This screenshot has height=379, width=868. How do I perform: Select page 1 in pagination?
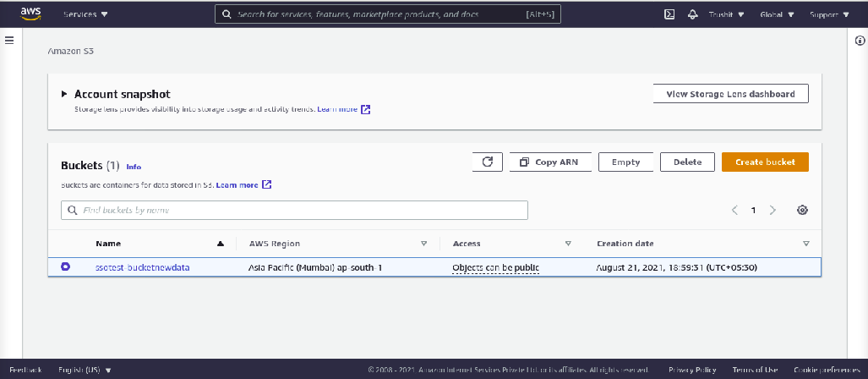pos(753,210)
